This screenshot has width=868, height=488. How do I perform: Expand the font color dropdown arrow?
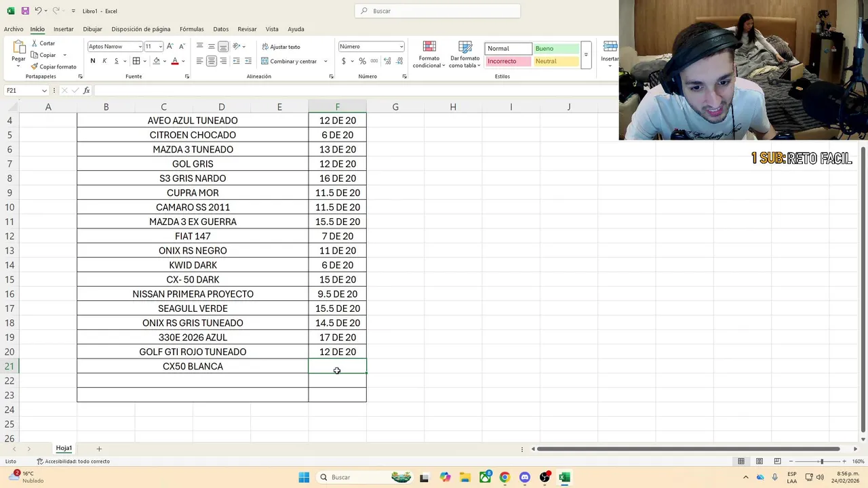click(184, 61)
